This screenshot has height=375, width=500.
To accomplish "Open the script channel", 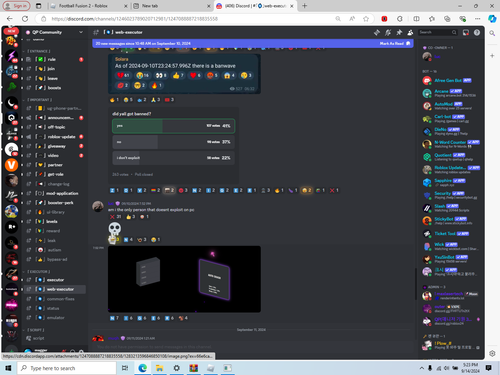I will click(x=54, y=338).
